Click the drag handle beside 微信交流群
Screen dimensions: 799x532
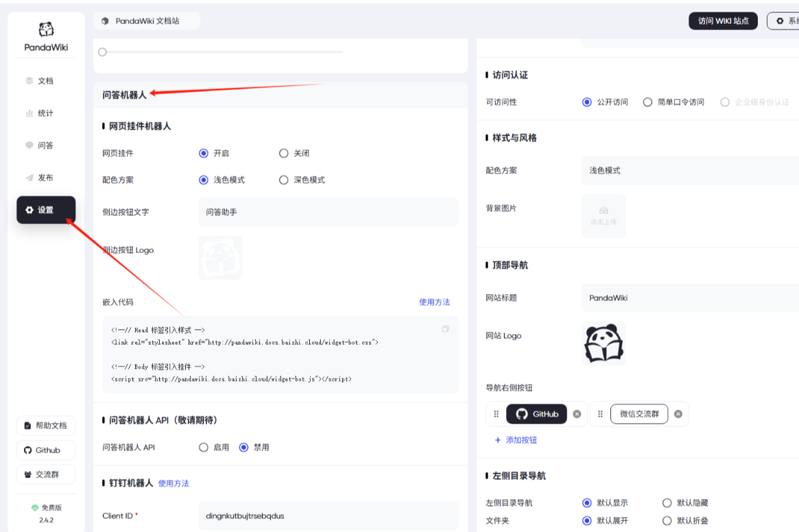[x=600, y=414]
